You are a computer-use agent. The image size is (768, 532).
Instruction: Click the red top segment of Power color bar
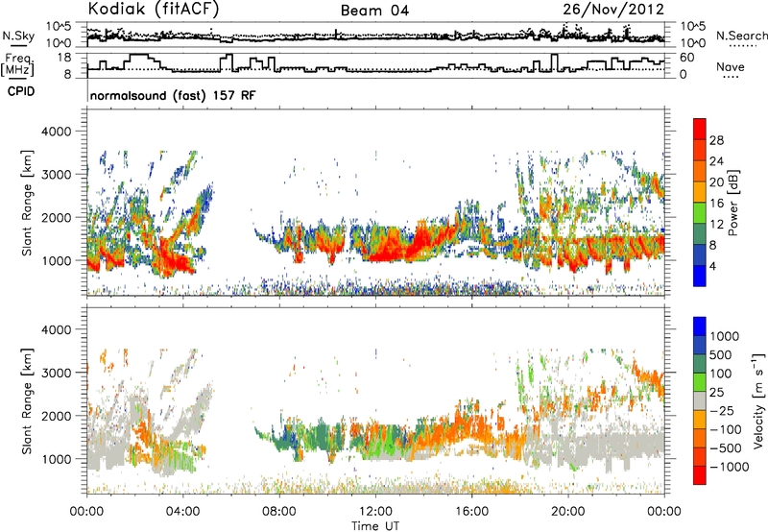700,129
